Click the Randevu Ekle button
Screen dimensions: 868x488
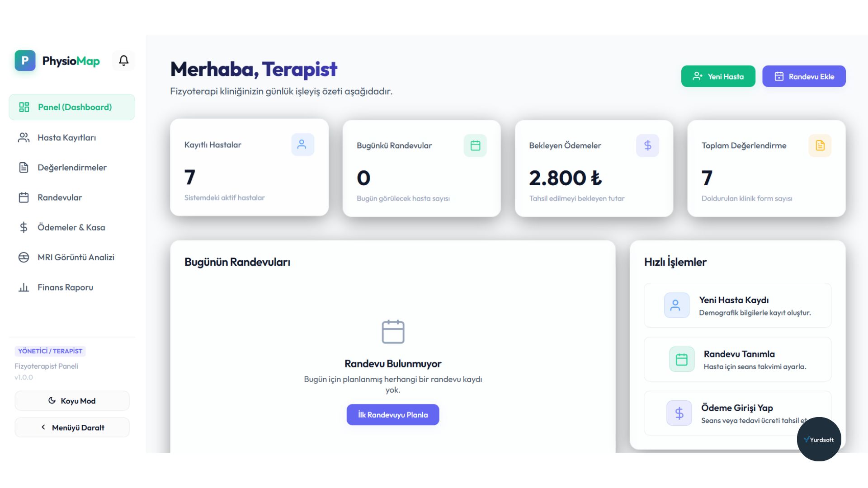804,76
